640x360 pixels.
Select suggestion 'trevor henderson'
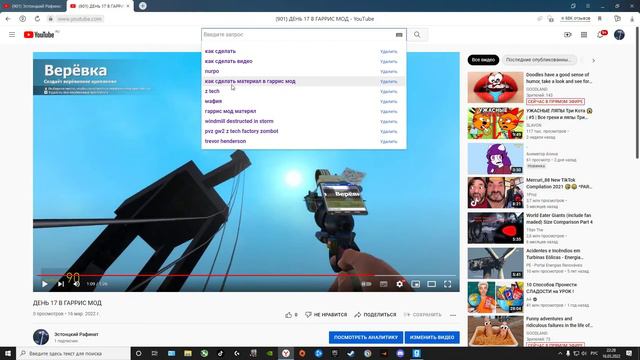pos(225,141)
